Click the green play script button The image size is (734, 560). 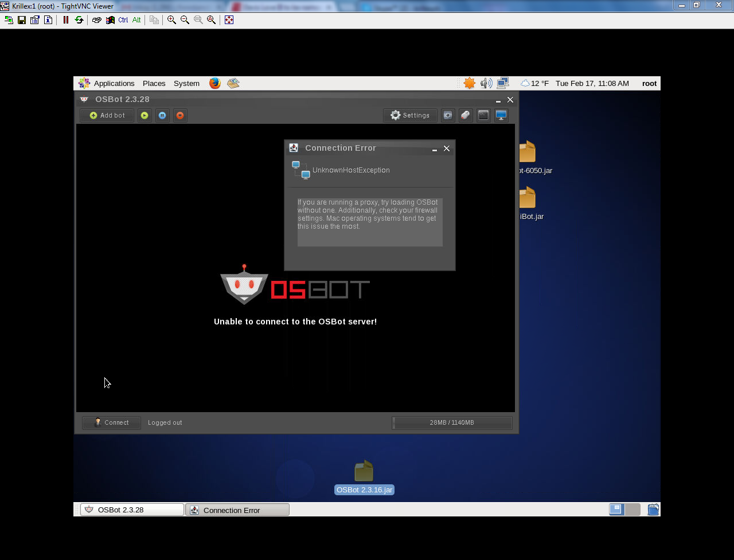145,115
